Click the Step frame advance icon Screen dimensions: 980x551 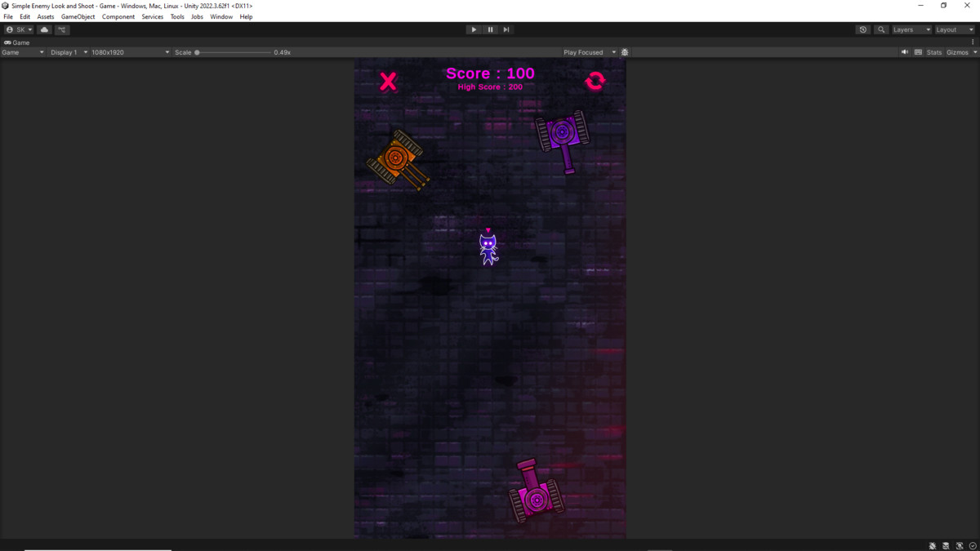[x=506, y=29]
